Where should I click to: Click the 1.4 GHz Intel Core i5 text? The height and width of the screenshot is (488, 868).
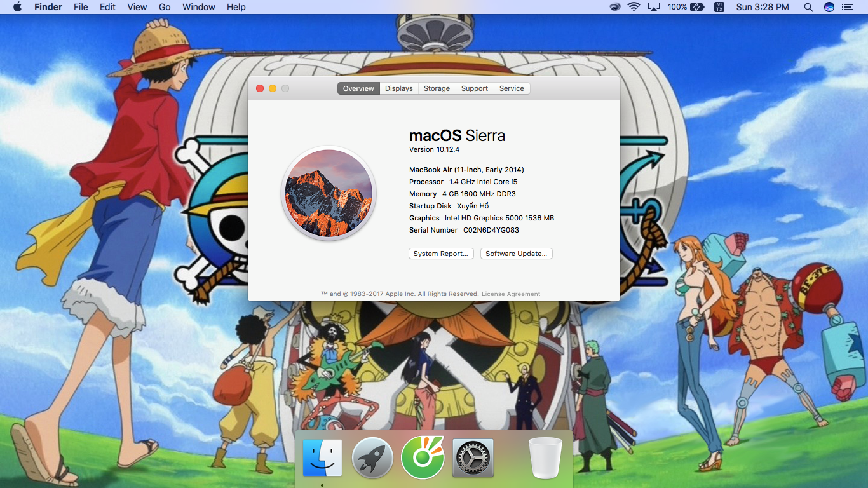[484, 182]
